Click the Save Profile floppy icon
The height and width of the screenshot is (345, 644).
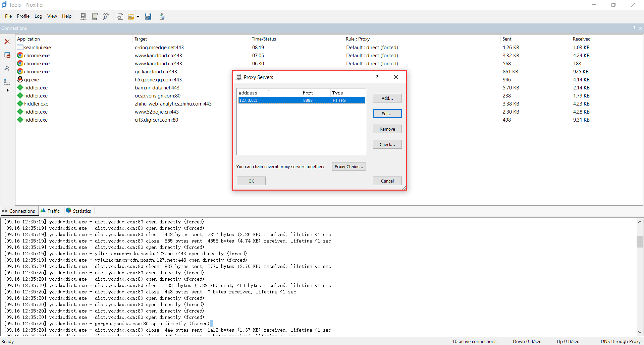tap(148, 16)
